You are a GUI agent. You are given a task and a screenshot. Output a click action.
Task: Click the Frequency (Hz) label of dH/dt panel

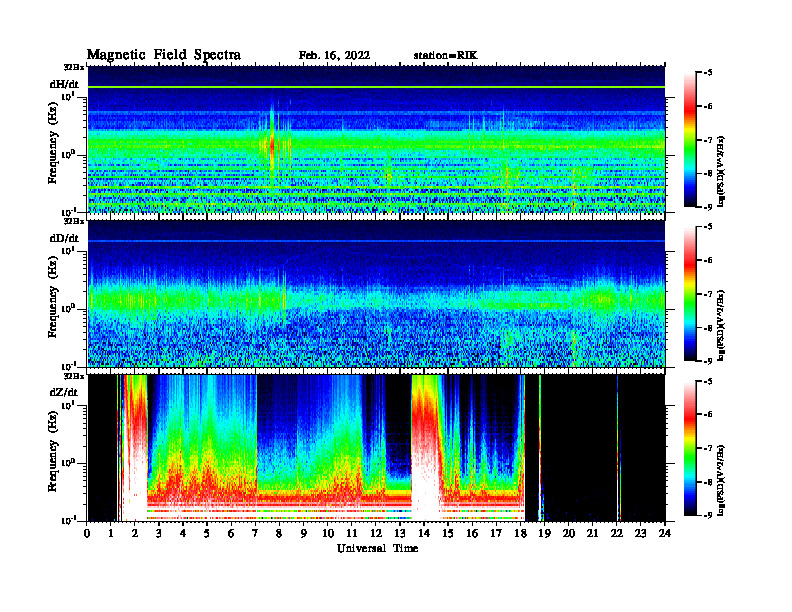click(x=53, y=141)
